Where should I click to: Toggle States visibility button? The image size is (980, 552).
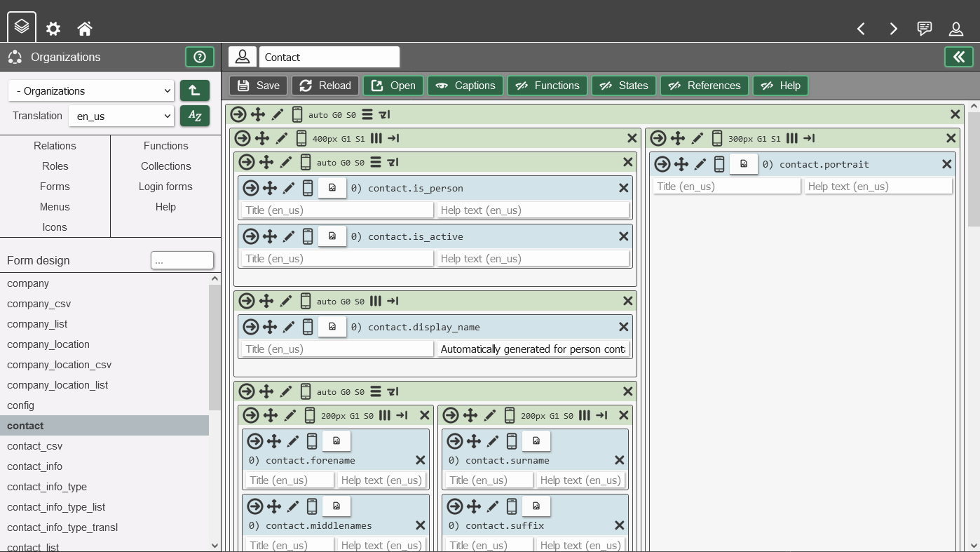[624, 86]
